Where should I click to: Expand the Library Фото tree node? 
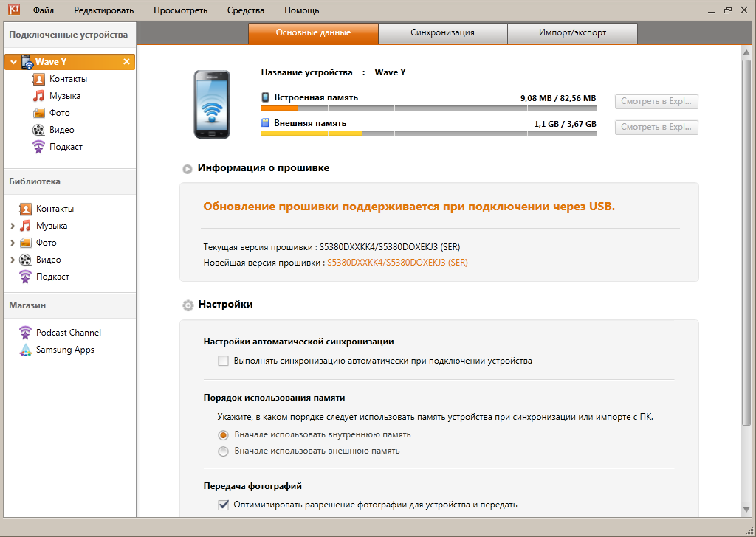(13, 243)
